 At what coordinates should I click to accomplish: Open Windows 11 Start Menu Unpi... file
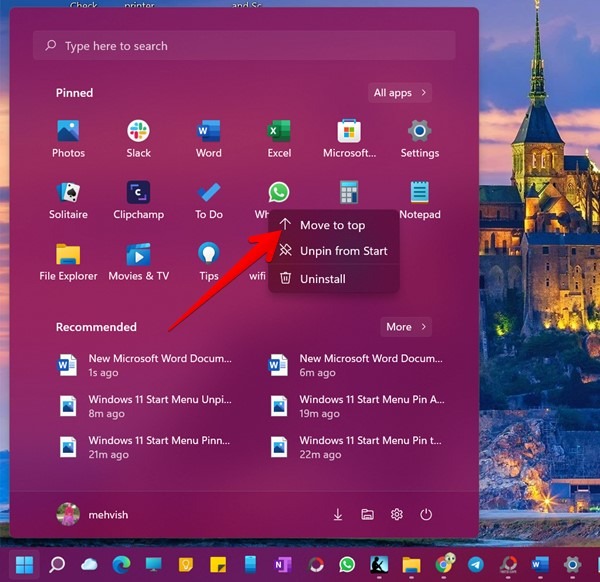[x=145, y=406]
